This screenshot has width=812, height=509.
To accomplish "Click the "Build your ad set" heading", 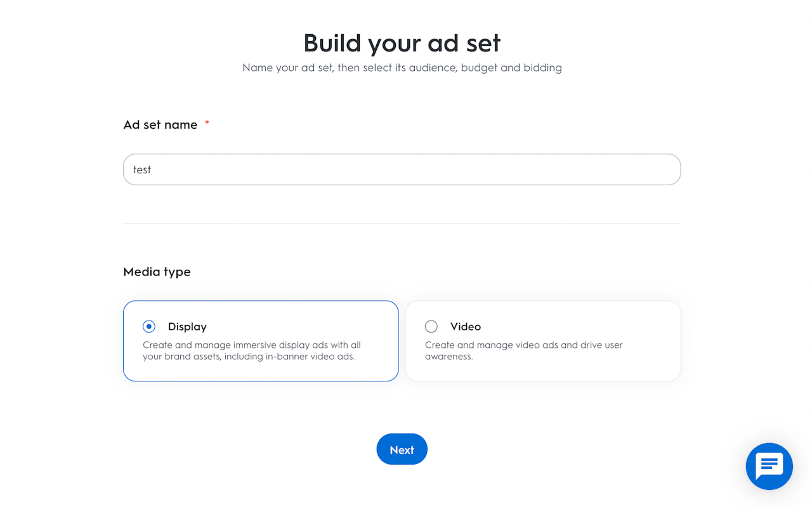I will pyautogui.click(x=402, y=43).
